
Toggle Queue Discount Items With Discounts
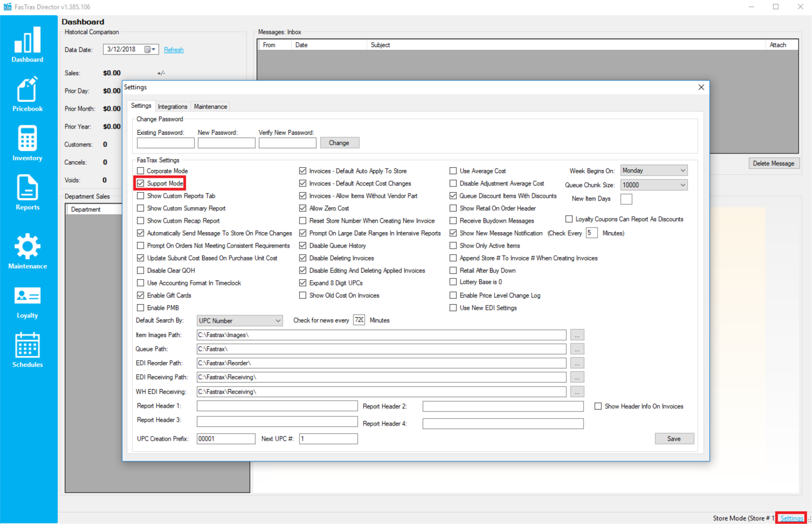pyautogui.click(x=453, y=196)
